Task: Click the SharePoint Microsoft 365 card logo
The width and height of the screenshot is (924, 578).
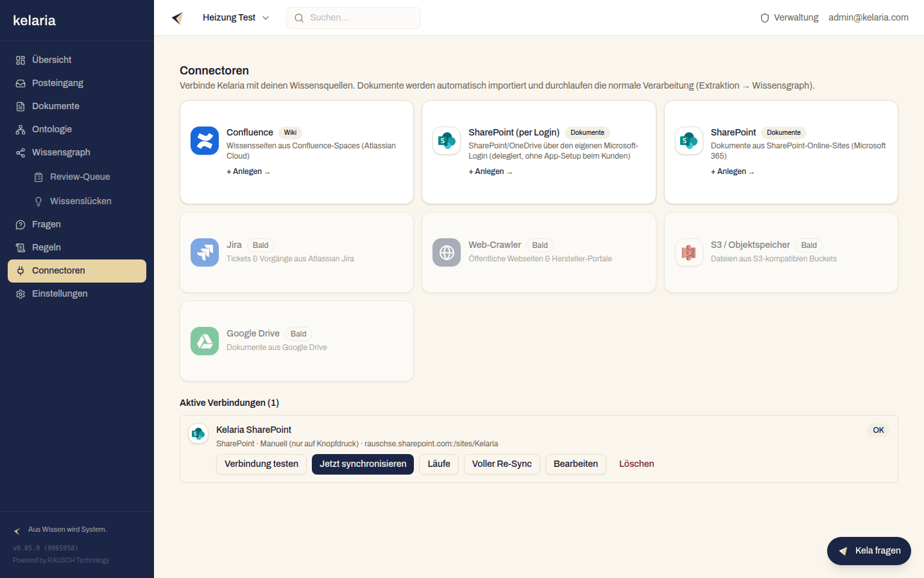Action: click(689, 141)
